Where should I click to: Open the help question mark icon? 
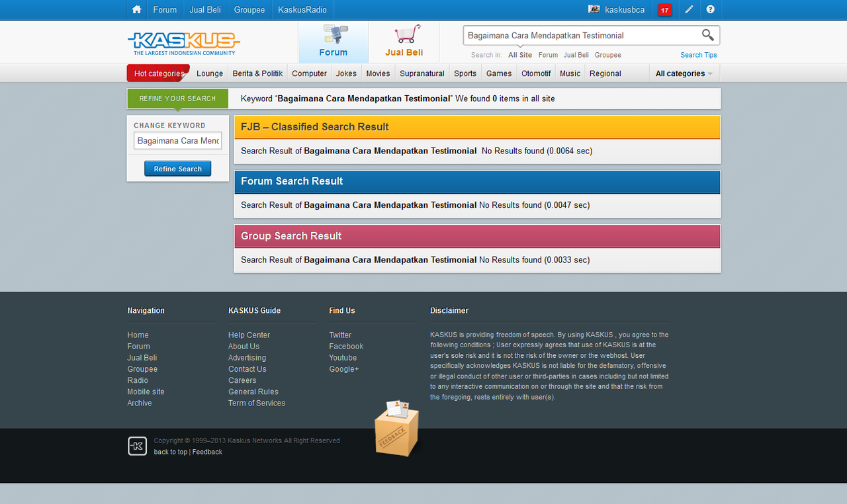click(710, 10)
